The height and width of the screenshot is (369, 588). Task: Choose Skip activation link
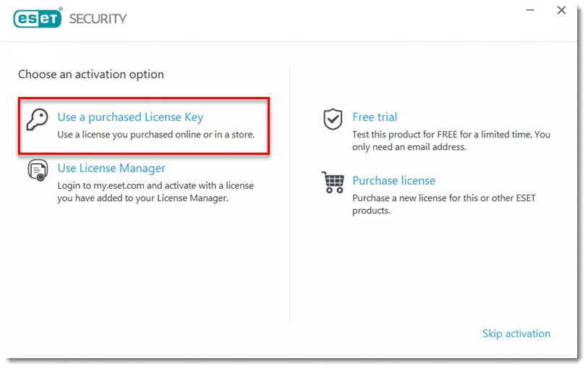pyautogui.click(x=516, y=334)
